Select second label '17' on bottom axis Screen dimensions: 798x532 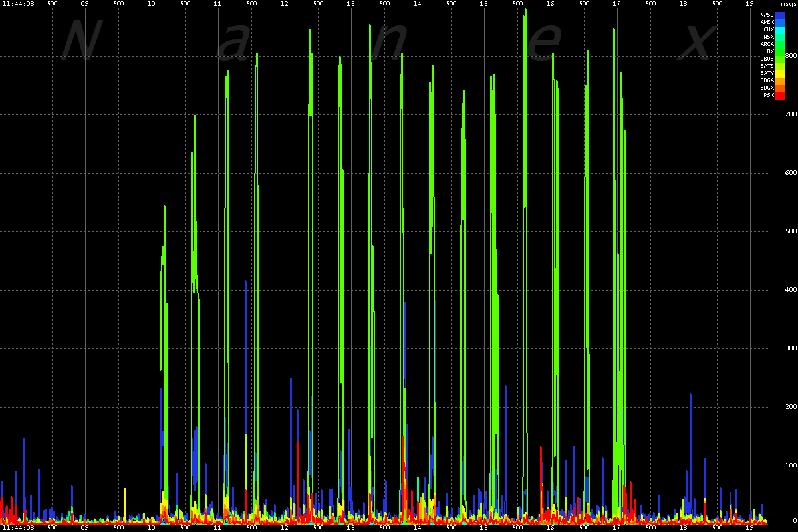tap(616, 528)
